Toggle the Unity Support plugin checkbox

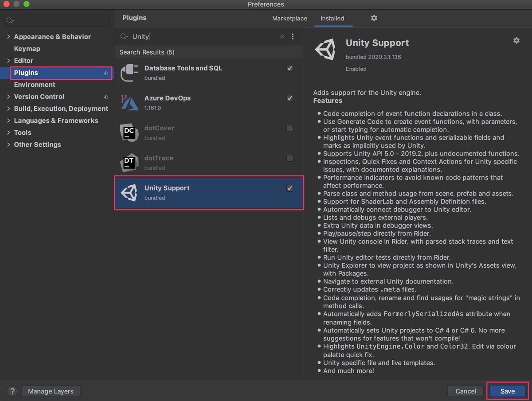tap(289, 188)
